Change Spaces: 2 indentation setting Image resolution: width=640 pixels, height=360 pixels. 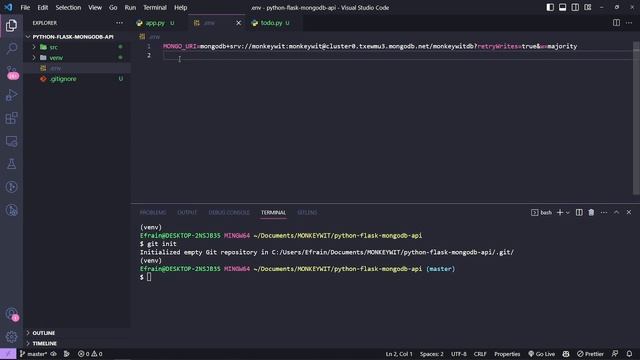[x=431, y=354]
